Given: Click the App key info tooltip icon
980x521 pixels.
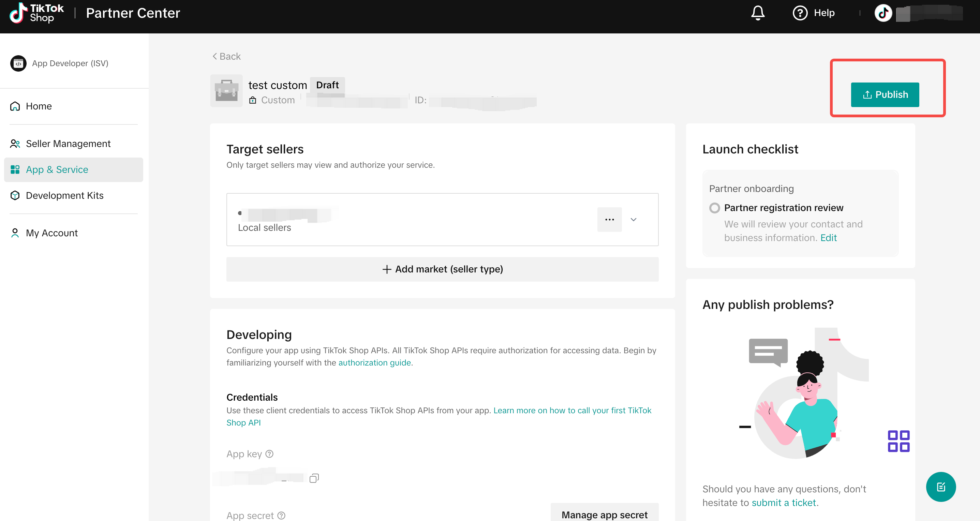Looking at the screenshot, I should click(x=269, y=454).
